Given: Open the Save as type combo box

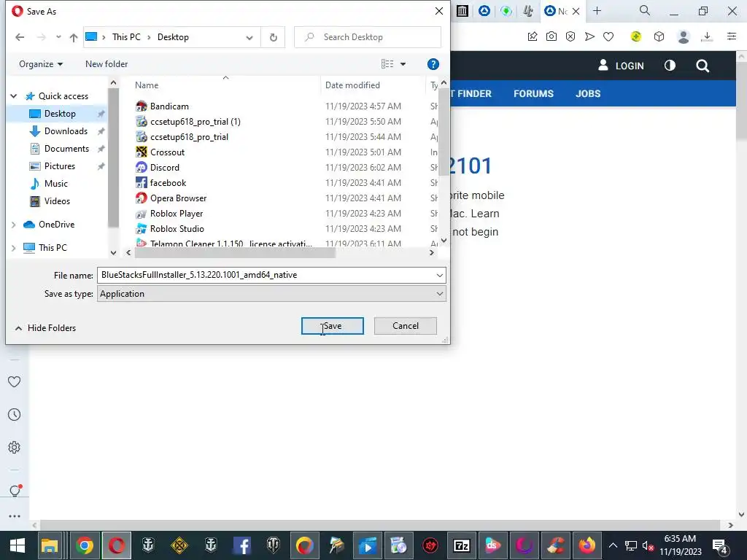Looking at the screenshot, I should point(271,294).
